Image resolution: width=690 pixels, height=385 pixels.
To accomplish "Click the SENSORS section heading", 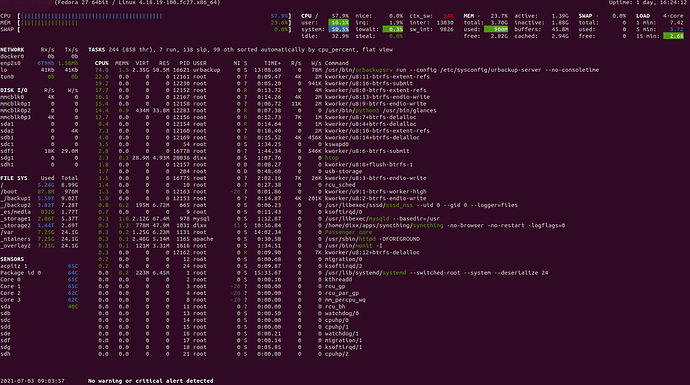I will point(12,259).
